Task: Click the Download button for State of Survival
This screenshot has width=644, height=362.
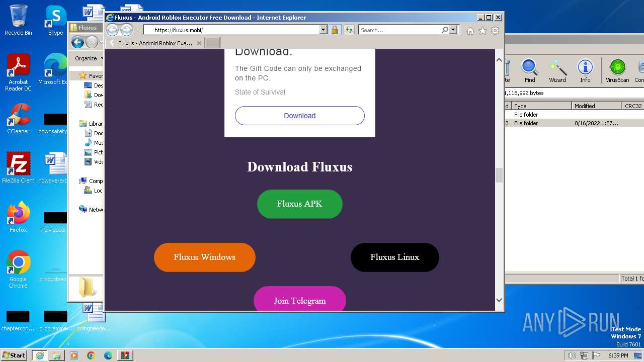Action: [x=300, y=116]
